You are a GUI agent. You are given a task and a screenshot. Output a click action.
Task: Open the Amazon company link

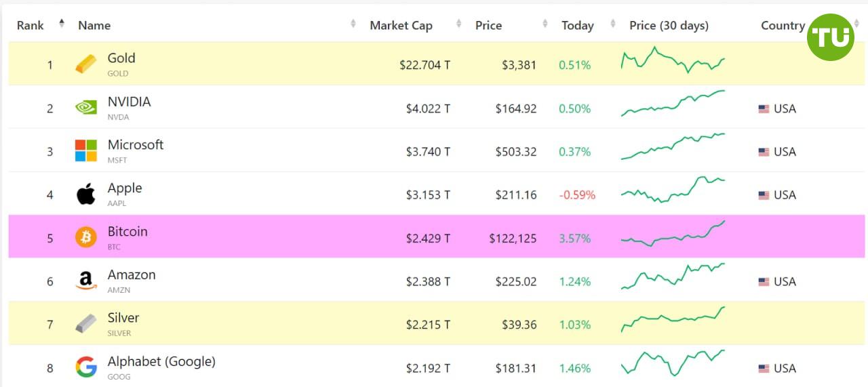[132, 275]
